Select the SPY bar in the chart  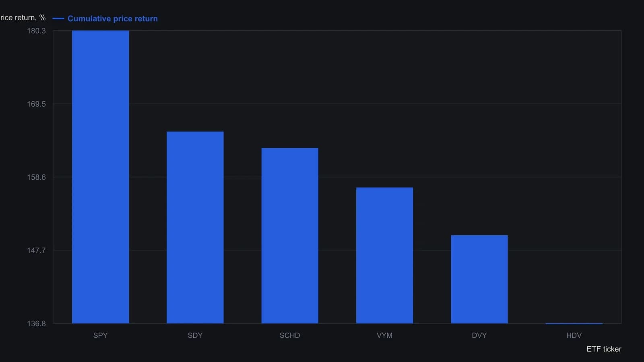point(100,177)
